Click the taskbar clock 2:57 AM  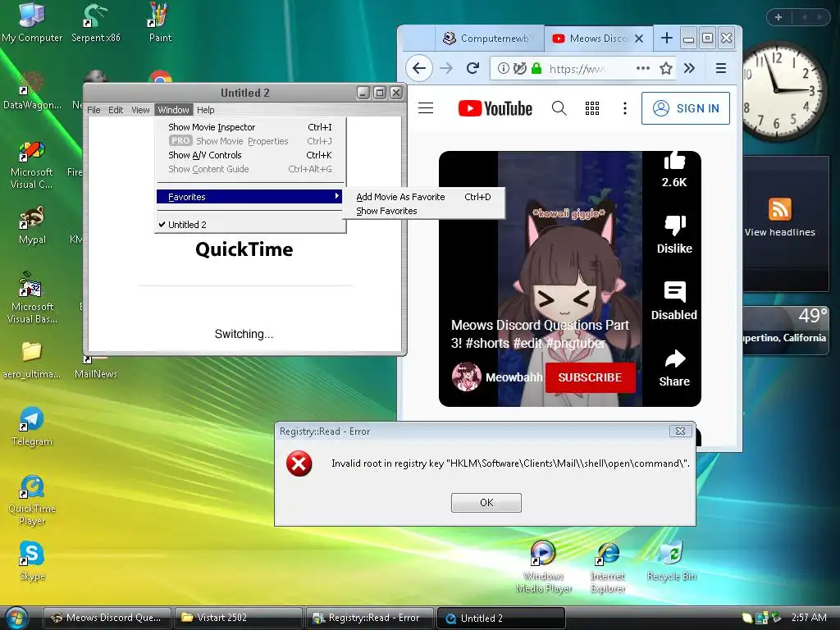pyautogui.click(x=809, y=618)
